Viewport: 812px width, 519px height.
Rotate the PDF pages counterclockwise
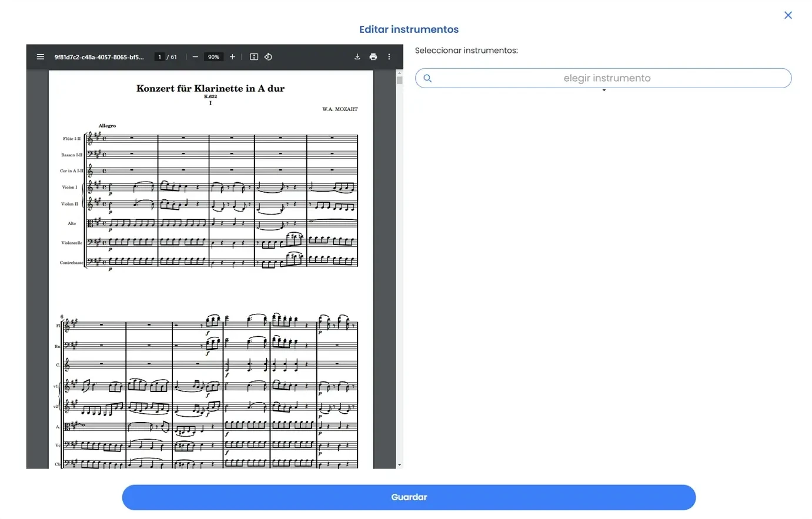click(268, 56)
